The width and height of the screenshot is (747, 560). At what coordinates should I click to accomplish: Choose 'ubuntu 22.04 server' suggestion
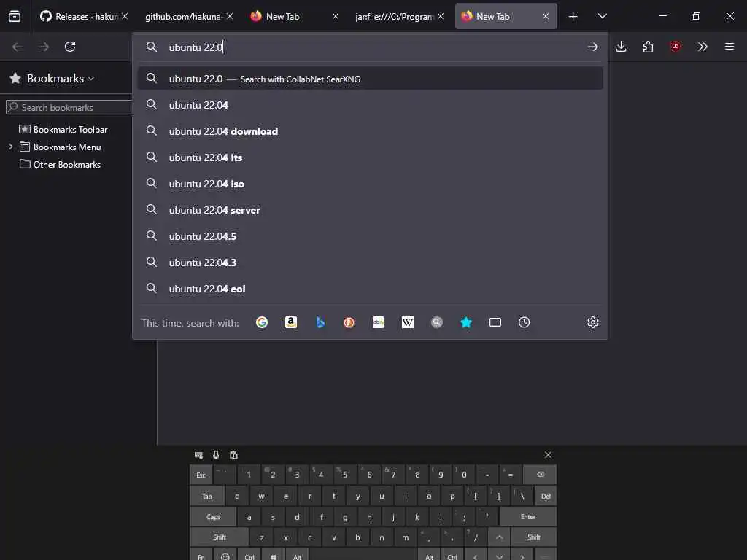(x=370, y=210)
